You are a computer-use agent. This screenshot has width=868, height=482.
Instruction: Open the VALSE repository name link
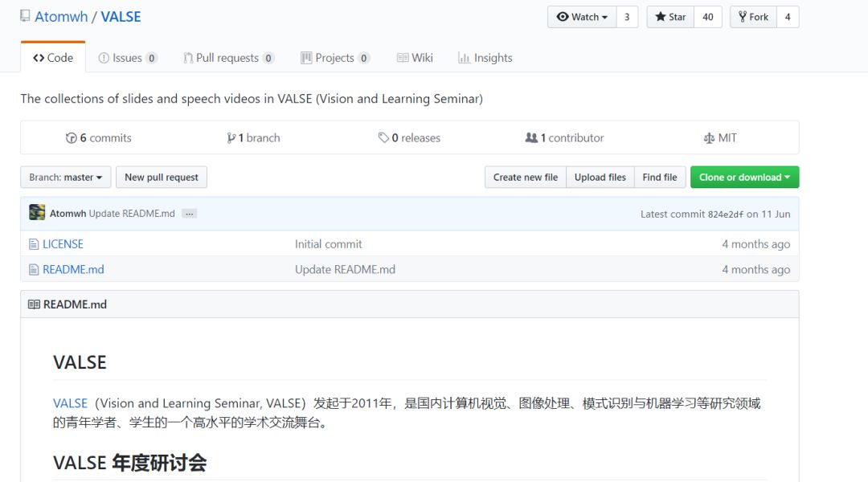121,17
